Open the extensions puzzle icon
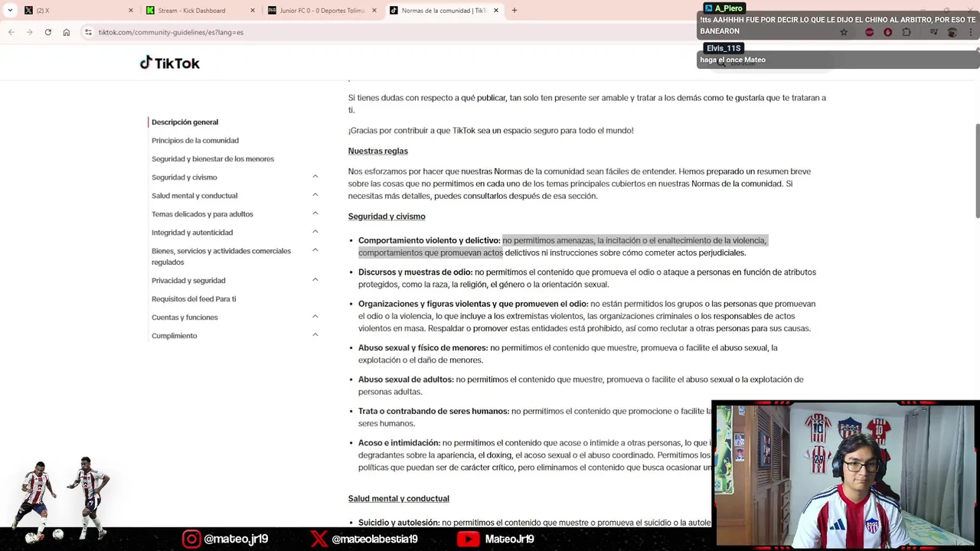980x551 pixels. 906,32
